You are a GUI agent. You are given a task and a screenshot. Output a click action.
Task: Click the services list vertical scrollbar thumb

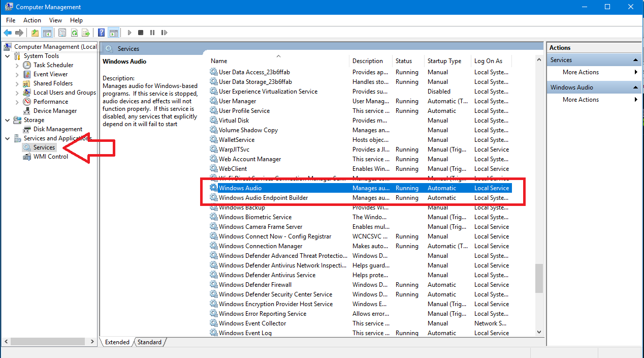click(539, 279)
